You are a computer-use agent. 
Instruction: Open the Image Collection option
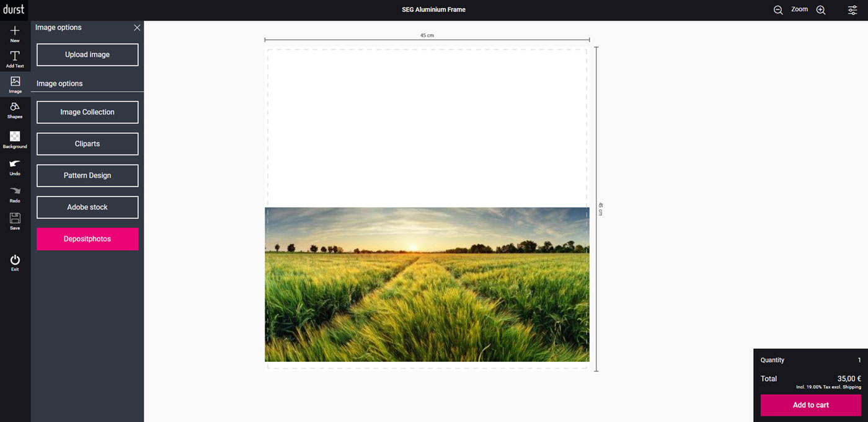87,112
